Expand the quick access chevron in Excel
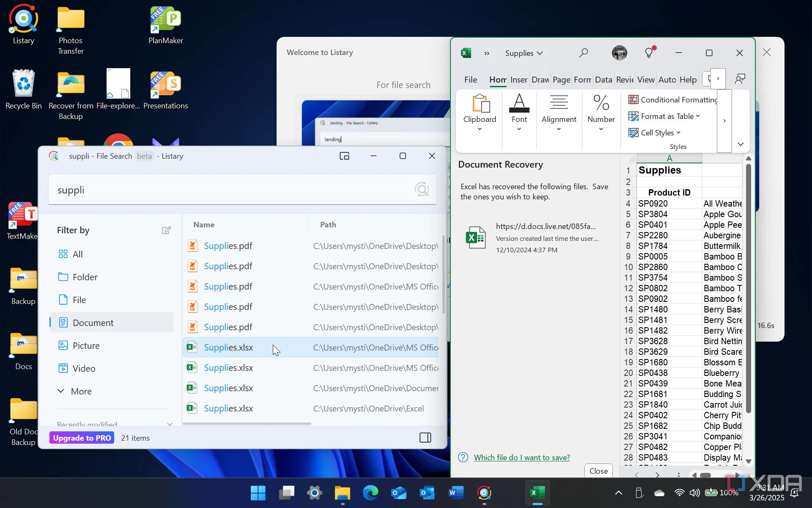 tap(487, 53)
